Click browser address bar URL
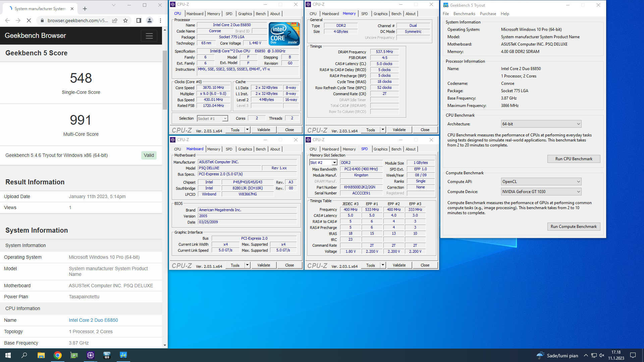 [x=77, y=20]
